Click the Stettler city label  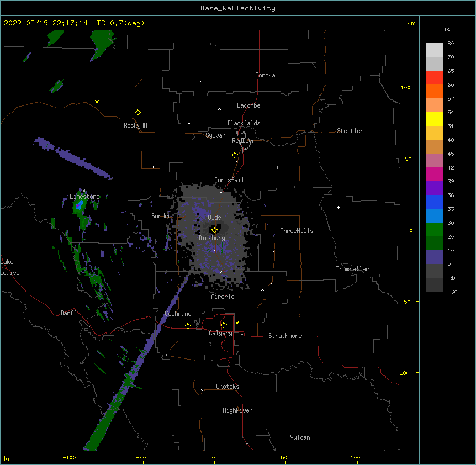[x=350, y=131]
